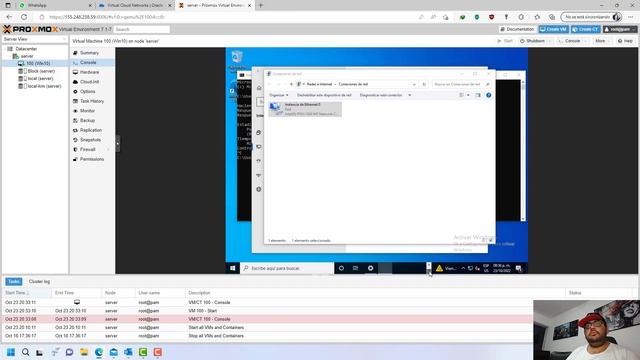Click the Create VM button
Image resolution: width=640 pixels, height=360 pixels.
[x=553, y=29]
